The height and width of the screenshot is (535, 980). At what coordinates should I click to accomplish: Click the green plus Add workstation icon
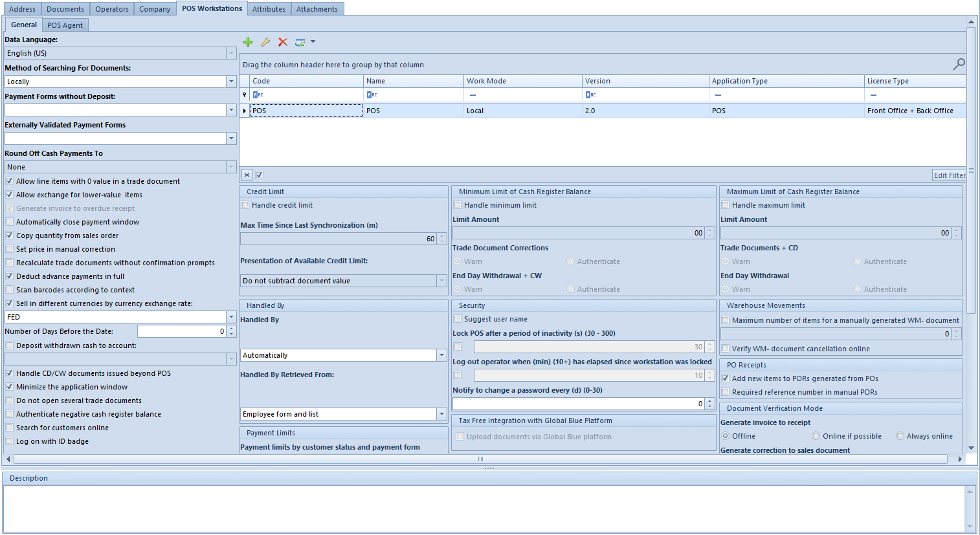(248, 42)
